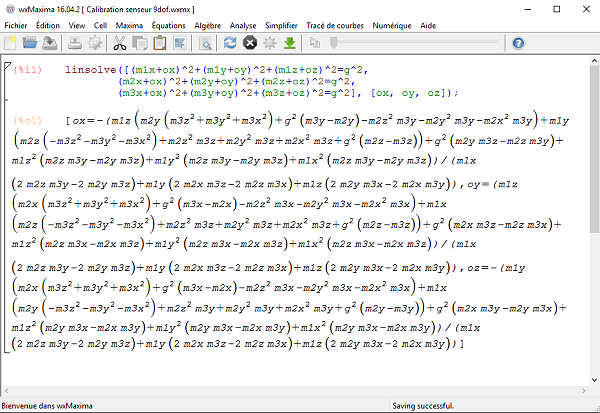Click the [ox, oy, oz] variable list
The height and width of the screenshot is (413, 600).
pos(411,93)
